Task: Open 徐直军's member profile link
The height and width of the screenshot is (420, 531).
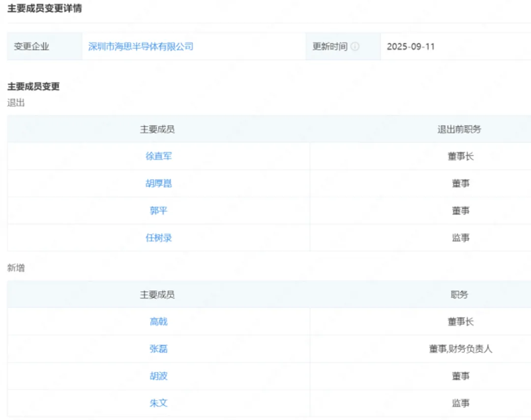Action: 158,156
